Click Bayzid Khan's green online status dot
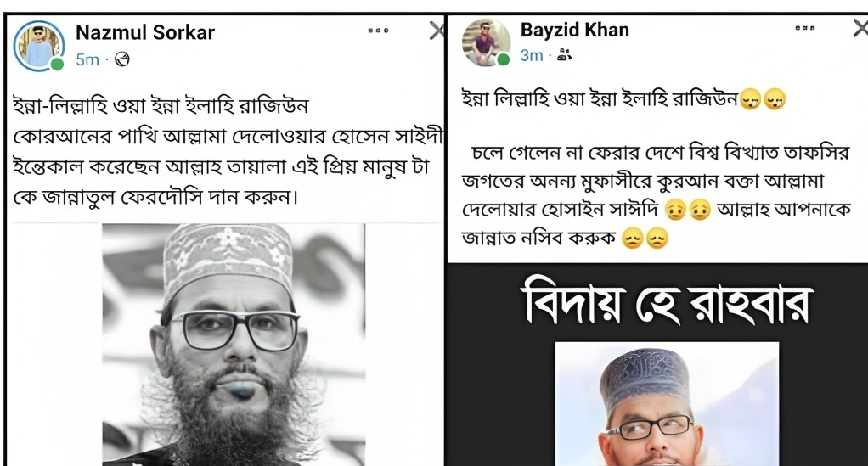 click(x=503, y=59)
